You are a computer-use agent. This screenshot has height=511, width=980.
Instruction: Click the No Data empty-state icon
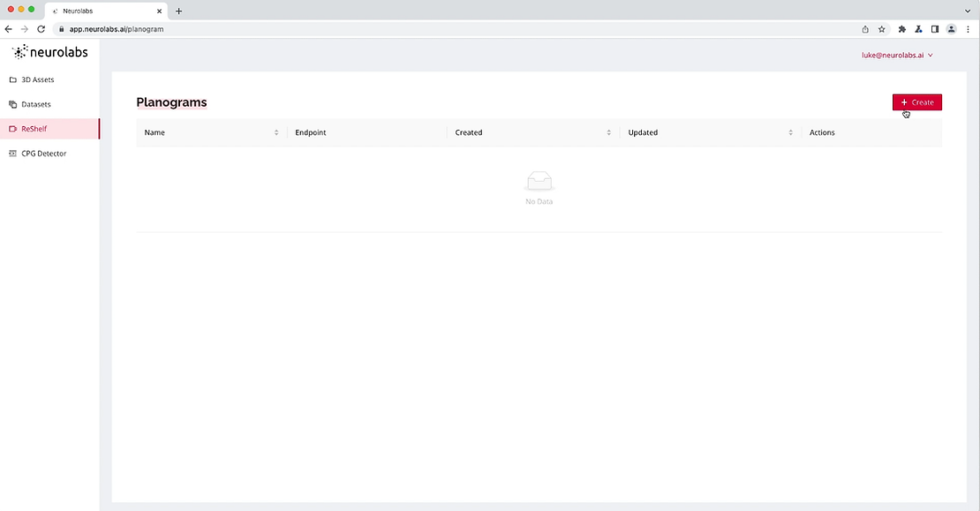[539, 181]
